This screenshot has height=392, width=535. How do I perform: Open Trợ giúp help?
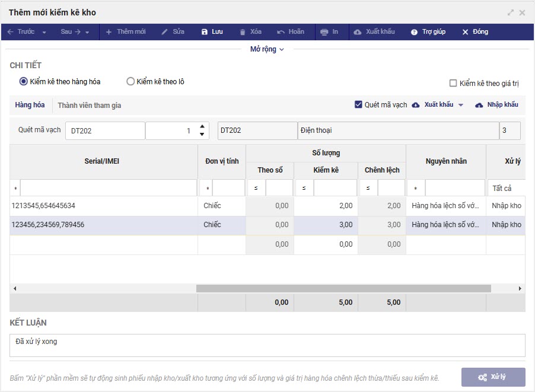[x=428, y=32]
